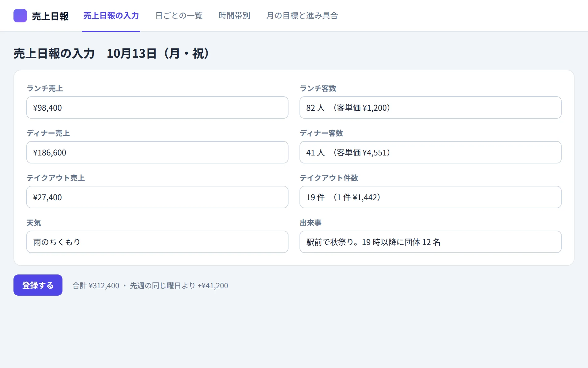Click the 売上日報 app title text
The width and height of the screenshot is (588, 368).
(x=50, y=16)
